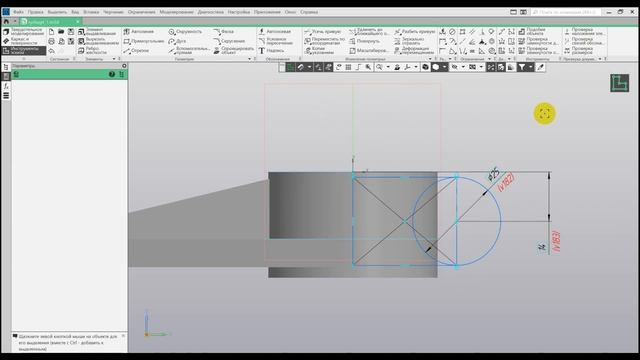Open the Правка menu
Image resolution: width=640 pixels, height=360 pixels.
pos(36,12)
